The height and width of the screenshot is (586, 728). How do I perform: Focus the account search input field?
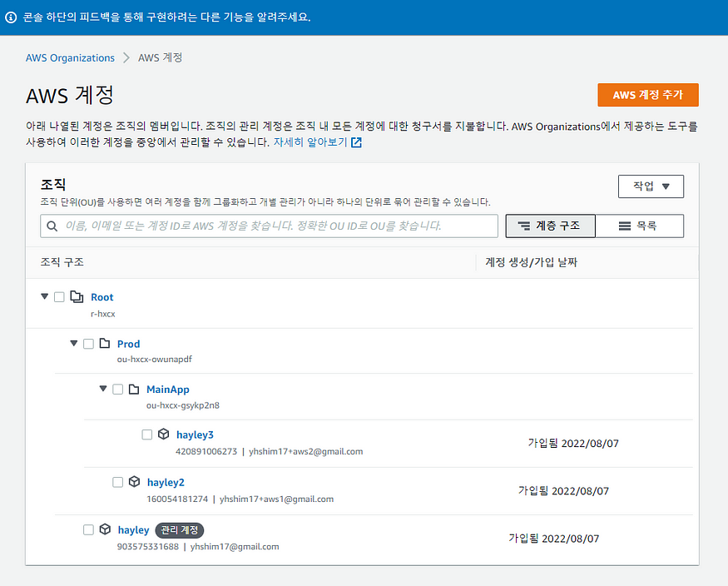[x=269, y=226]
